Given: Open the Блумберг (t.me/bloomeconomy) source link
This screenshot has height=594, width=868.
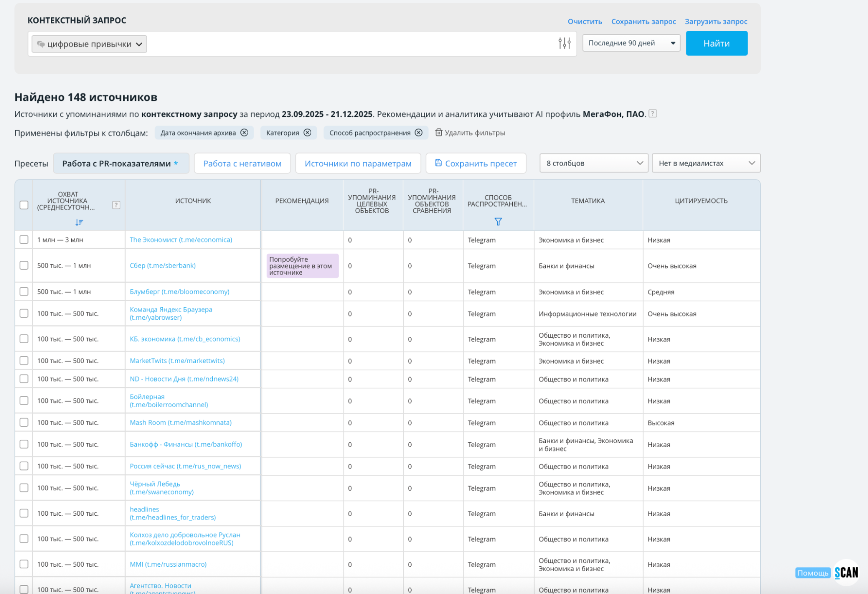Looking at the screenshot, I should pyautogui.click(x=179, y=292).
